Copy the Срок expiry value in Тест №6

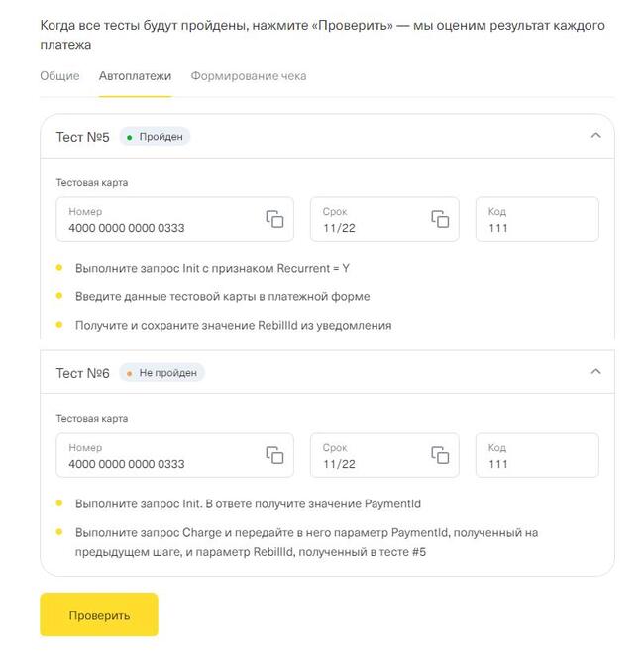440,455
